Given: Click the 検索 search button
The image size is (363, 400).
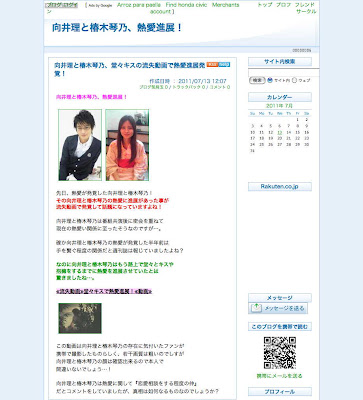Looking at the screenshot, I should tap(257, 80).
